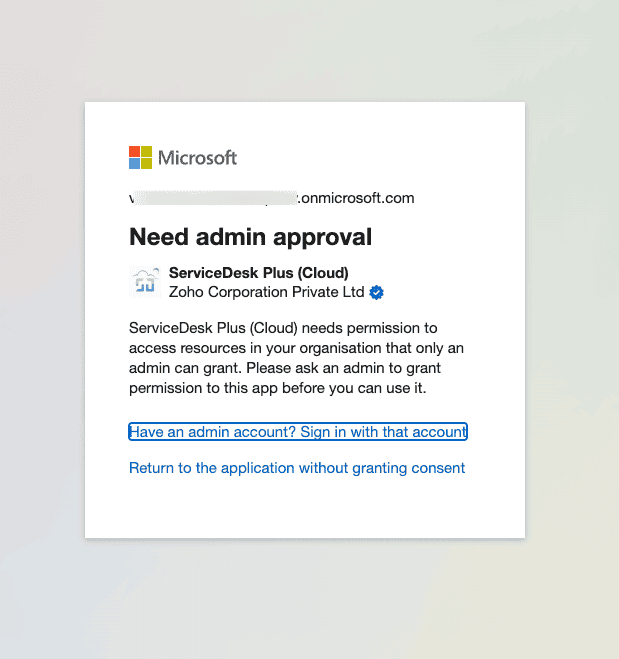The image size is (619, 659).
Task: Sign in with an admin account link
Action: pyautogui.click(x=298, y=432)
